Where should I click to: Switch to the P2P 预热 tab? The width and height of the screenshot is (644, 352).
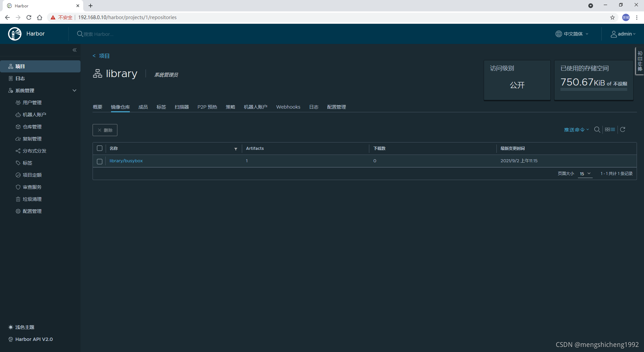tap(207, 107)
